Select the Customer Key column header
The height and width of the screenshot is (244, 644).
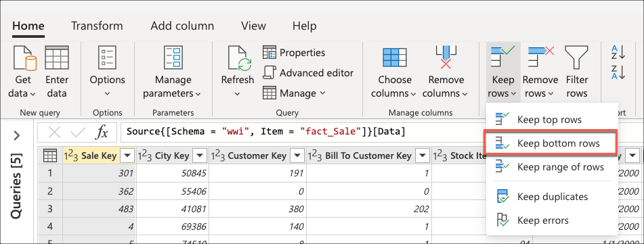click(x=257, y=156)
